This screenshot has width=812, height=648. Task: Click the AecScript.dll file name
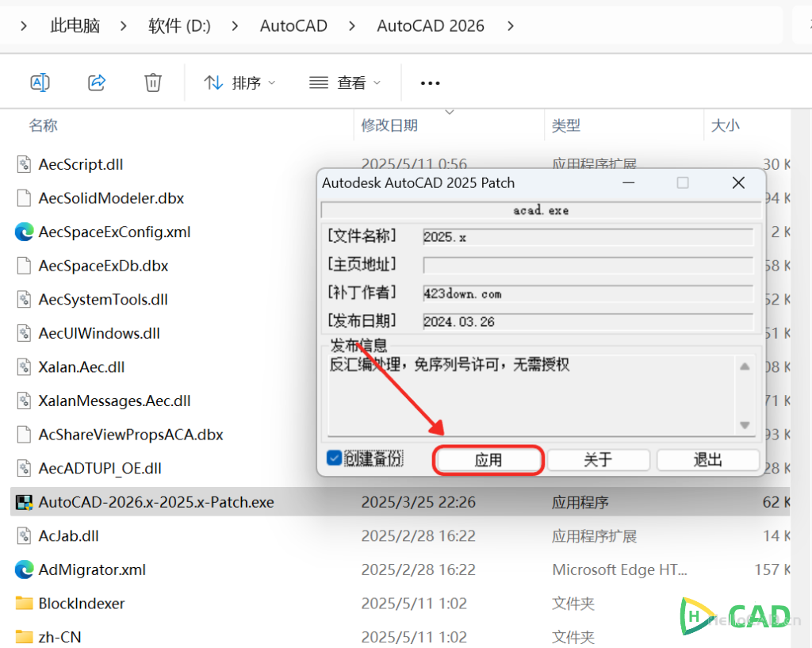pos(81,164)
